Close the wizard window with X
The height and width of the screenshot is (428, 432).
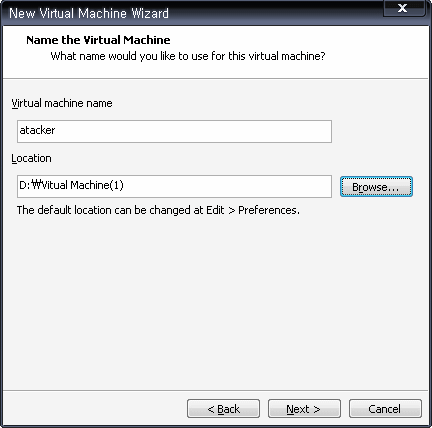click(403, 8)
